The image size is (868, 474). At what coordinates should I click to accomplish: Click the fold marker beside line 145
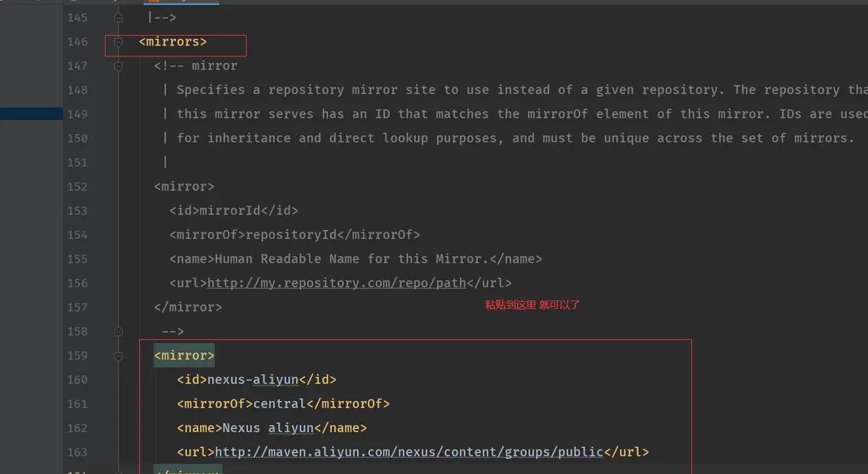tap(118, 17)
